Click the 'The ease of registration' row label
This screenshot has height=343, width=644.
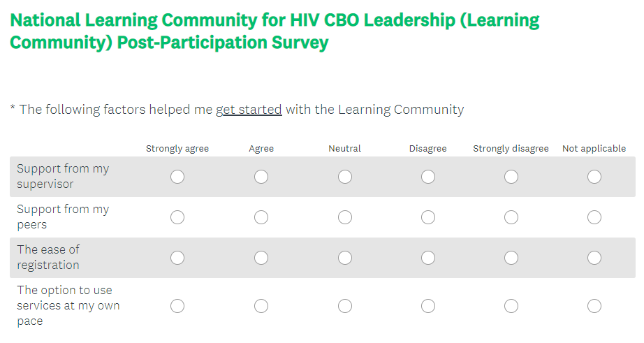coord(48,257)
